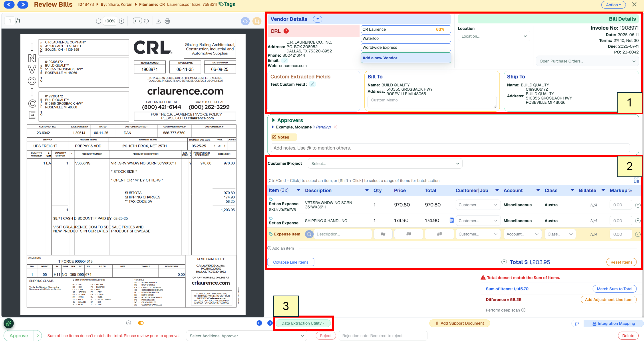Choose Add a new Vendor
This screenshot has width=644, height=344.
tap(406, 58)
